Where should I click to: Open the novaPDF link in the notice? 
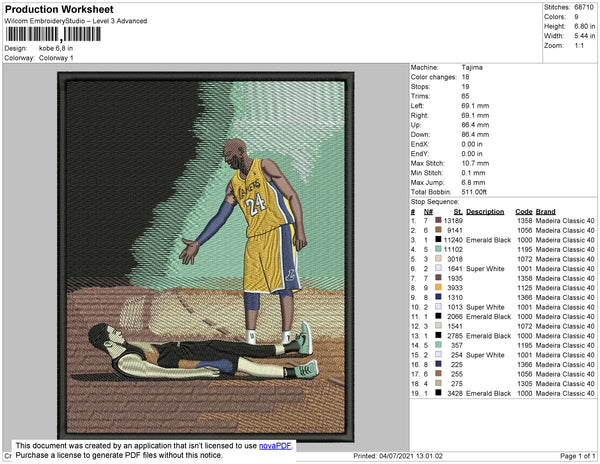[275, 446]
